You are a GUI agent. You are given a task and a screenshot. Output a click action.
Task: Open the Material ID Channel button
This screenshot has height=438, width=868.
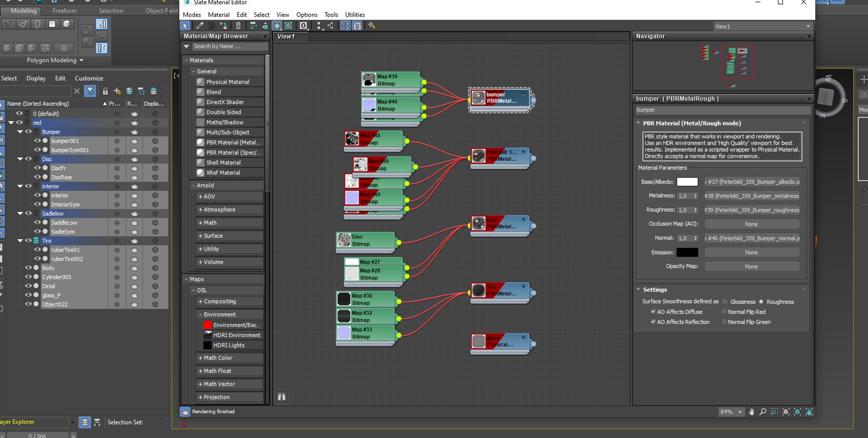click(303, 26)
